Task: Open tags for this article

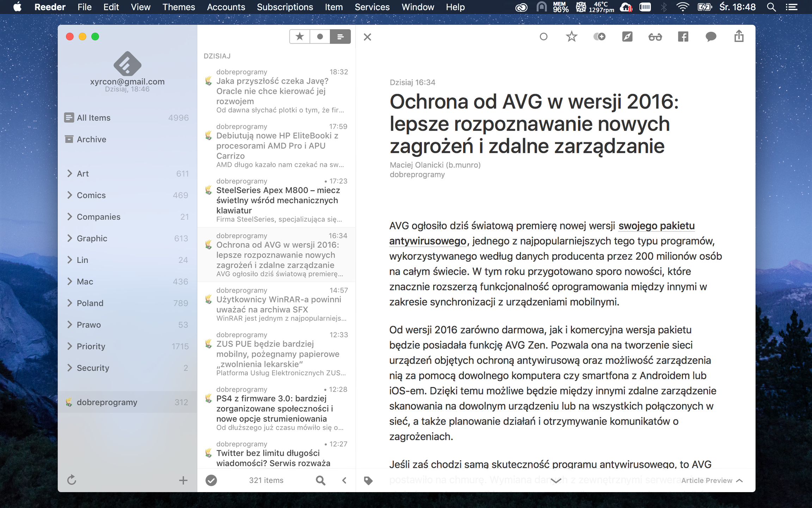Action: point(368,480)
